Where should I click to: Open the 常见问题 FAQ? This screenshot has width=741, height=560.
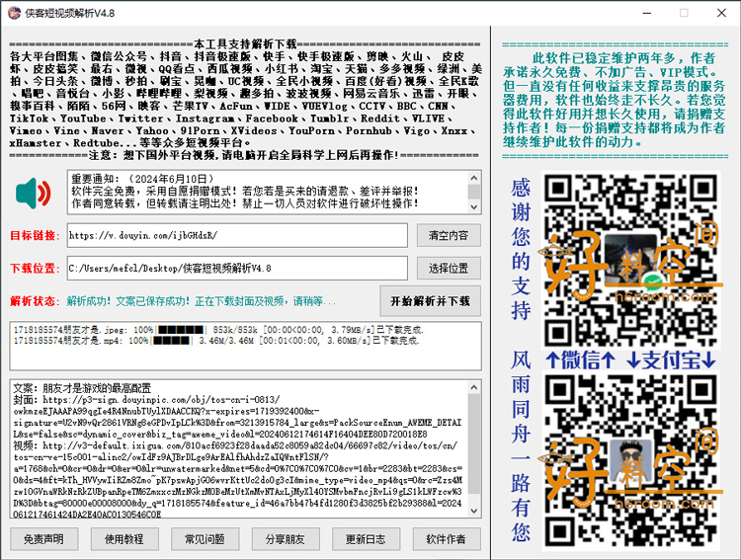click(x=205, y=539)
